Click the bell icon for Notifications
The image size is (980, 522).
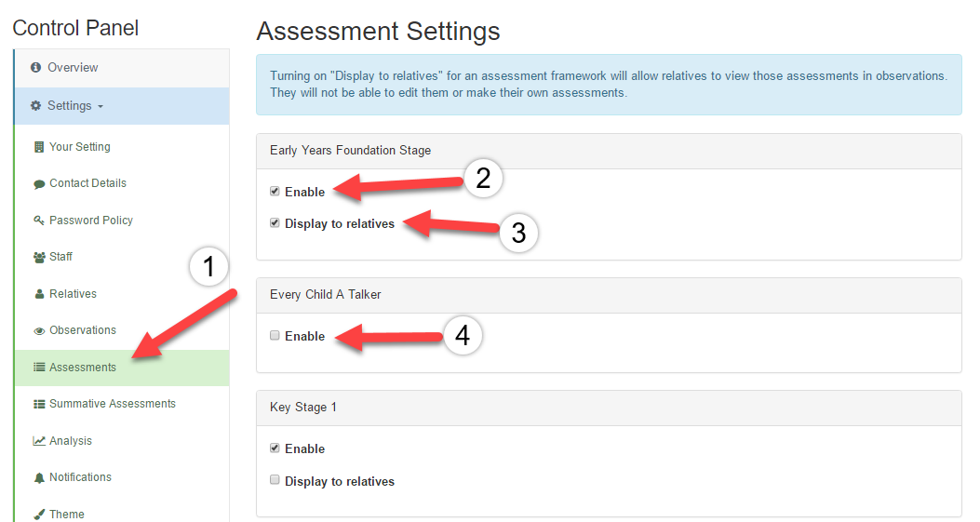39,477
